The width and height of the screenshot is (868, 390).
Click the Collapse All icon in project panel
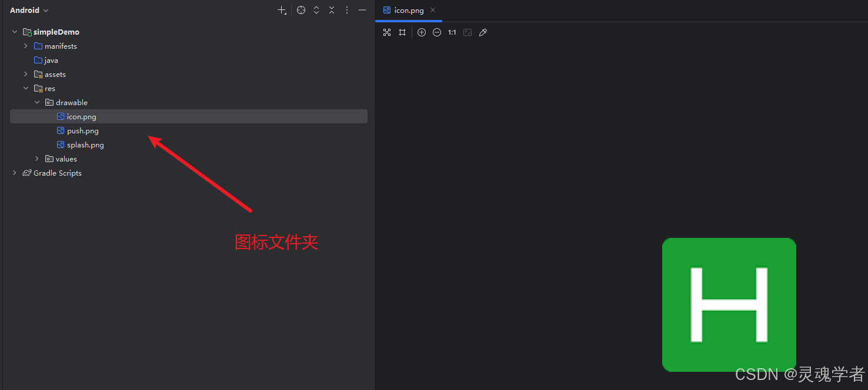click(332, 10)
